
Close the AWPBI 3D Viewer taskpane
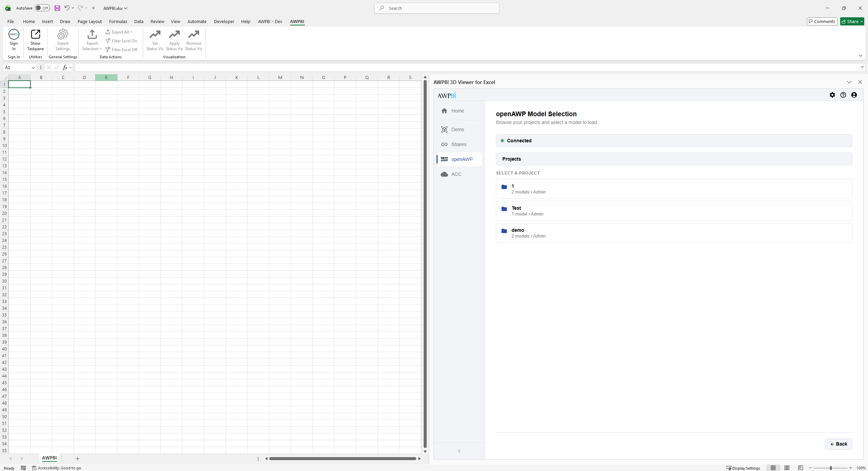[x=860, y=82]
